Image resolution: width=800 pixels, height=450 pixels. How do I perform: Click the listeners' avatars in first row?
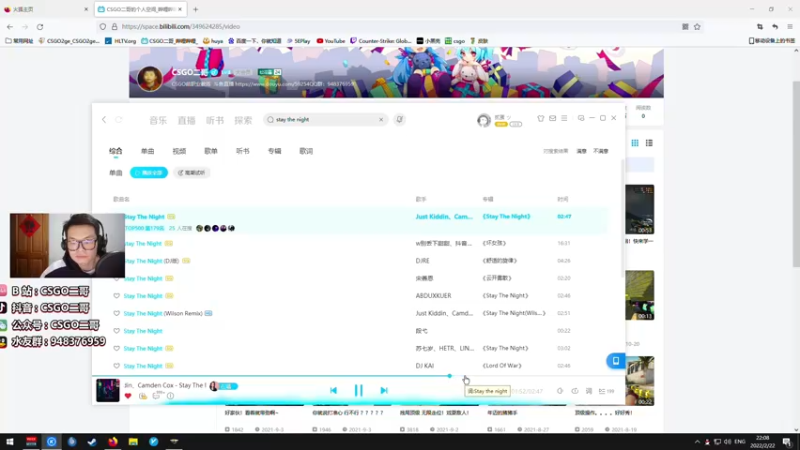[216, 228]
